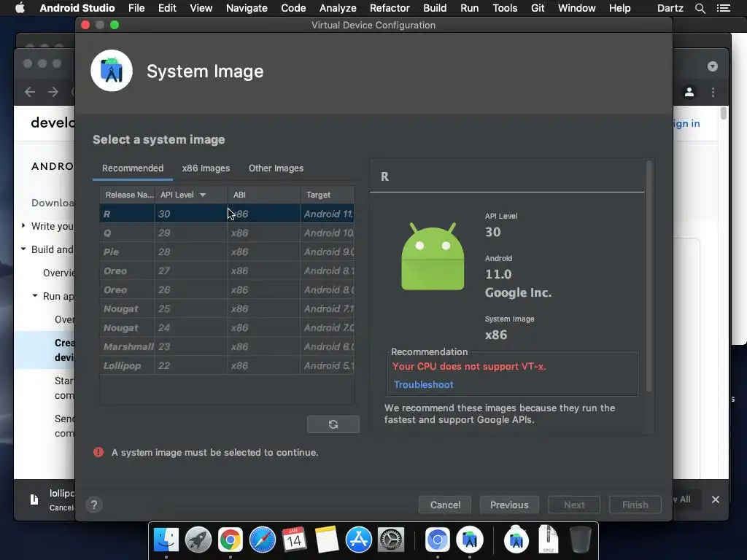Viewport: 747px width, 560px height.
Task: Open Calendar icon in the dock
Action: pos(294,540)
